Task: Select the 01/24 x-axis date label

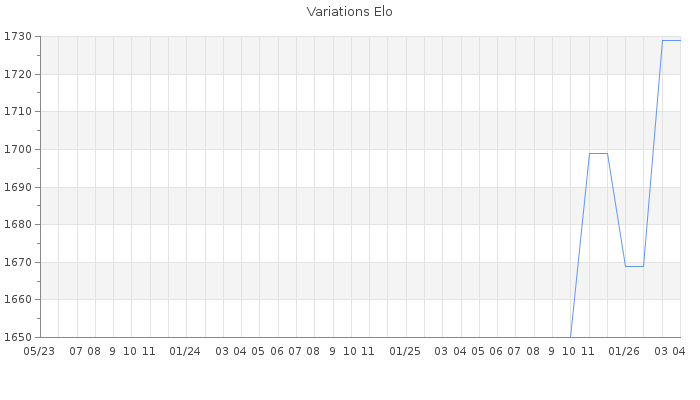Action: click(185, 352)
